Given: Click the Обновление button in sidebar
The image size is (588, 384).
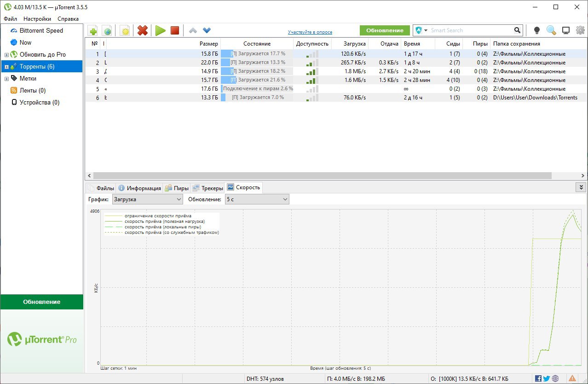Looking at the screenshot, I should pos(42,302).
